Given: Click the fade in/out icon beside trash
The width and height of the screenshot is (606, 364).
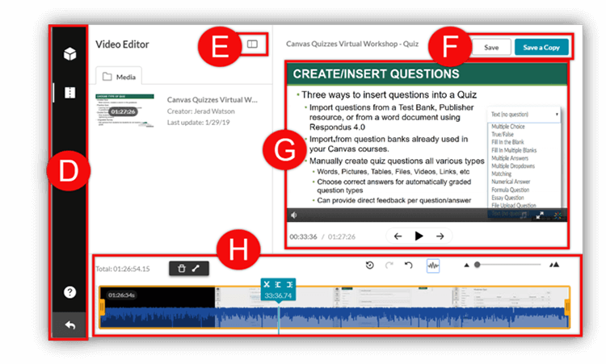Looking at the screenshot, I should point(196,268).
